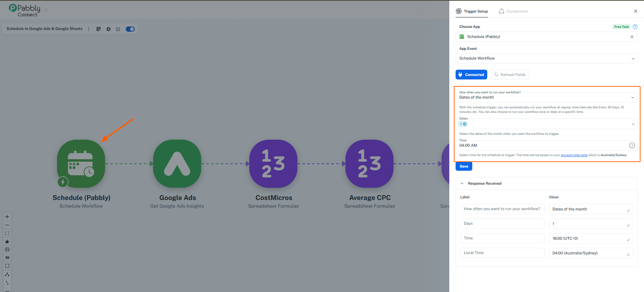Click the Time field showing 04:00 AM

[x=546, y=145]
